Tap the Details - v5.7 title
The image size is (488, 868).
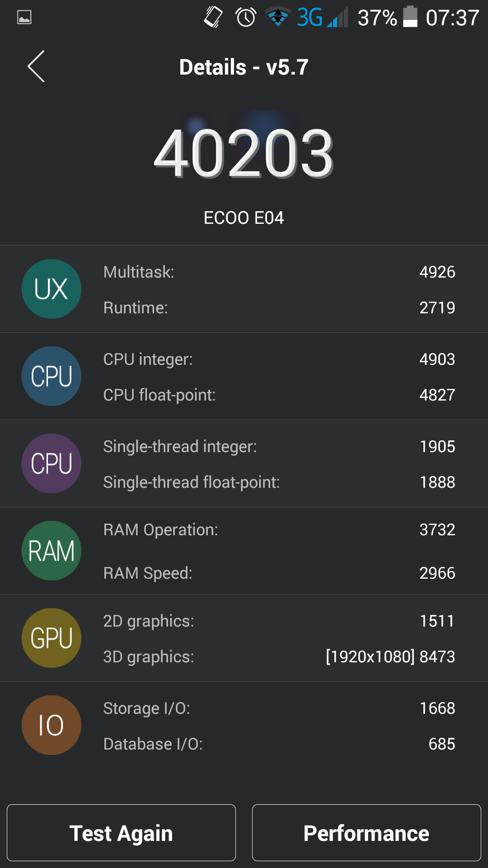[x=244, y=67]
